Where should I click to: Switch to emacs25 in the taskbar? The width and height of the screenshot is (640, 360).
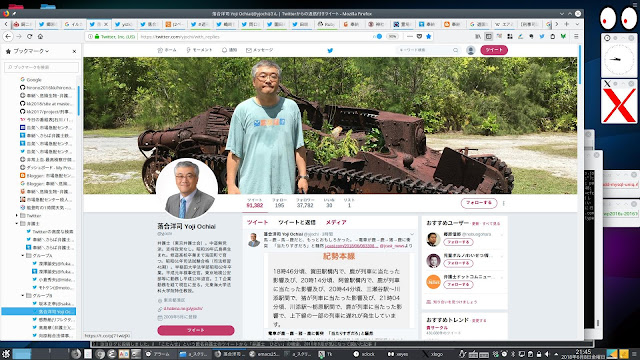pos(264,354)
